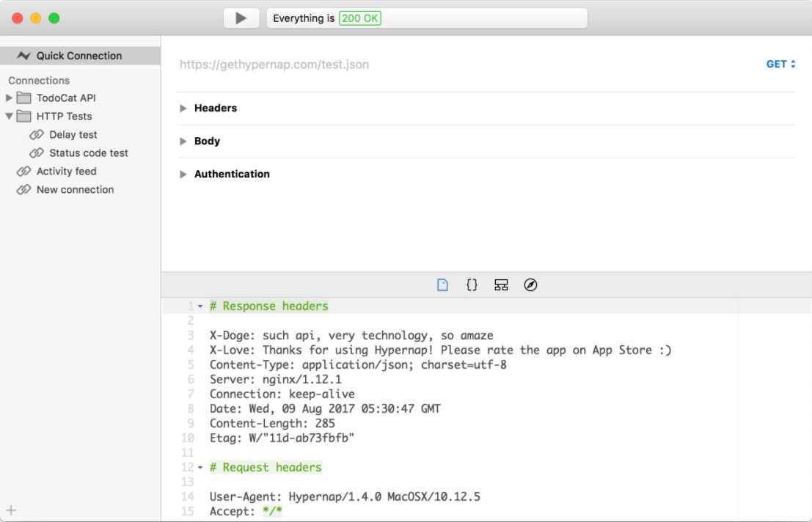Click the Connections section heading

(39, 81)
